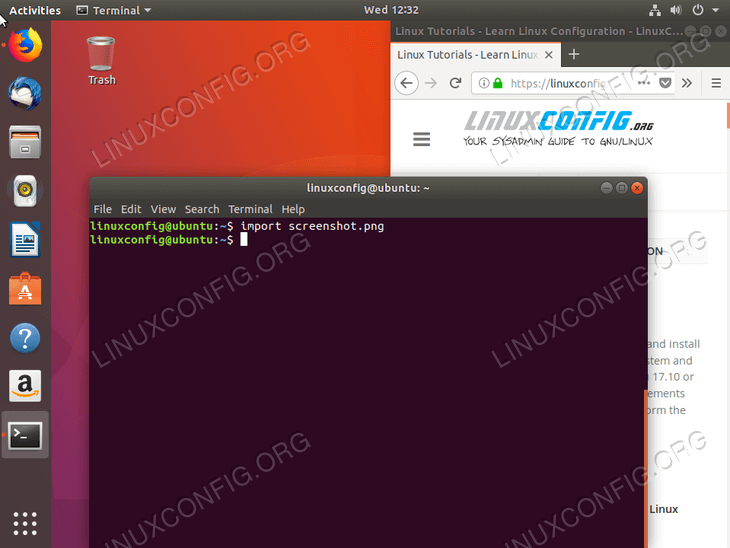
Task: Maximize the terminal window
Action: coord(622,188)
